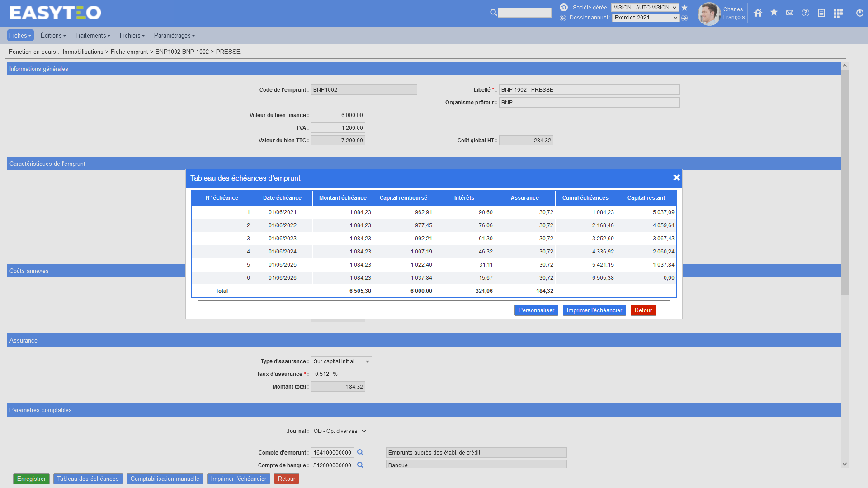Image resolution: width=868 pixels, height=488 pixels.
Task: Click the power logout icon
Action: (860, 13)
